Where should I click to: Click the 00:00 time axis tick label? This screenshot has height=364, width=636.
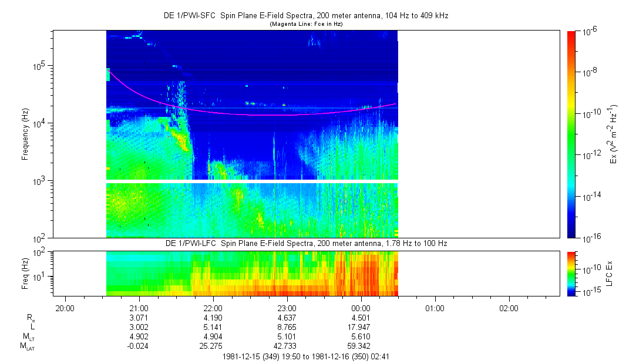point(361,308)
